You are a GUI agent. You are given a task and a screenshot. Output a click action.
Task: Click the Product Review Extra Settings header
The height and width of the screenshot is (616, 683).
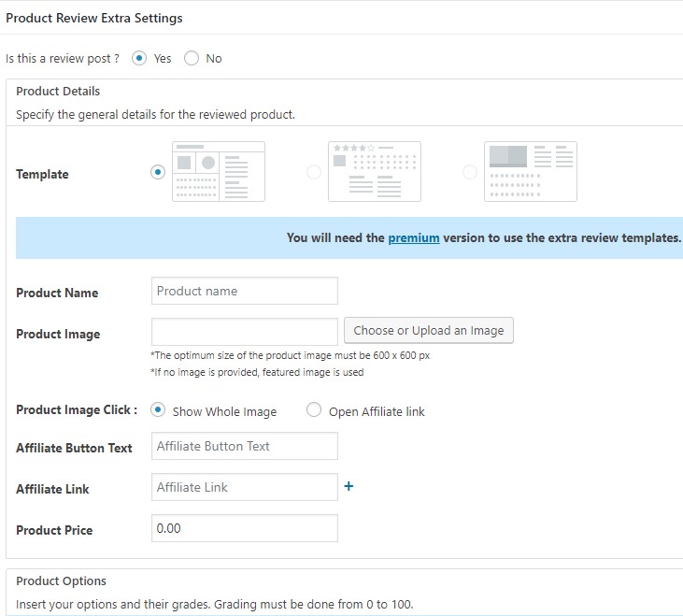coord(94,18)
